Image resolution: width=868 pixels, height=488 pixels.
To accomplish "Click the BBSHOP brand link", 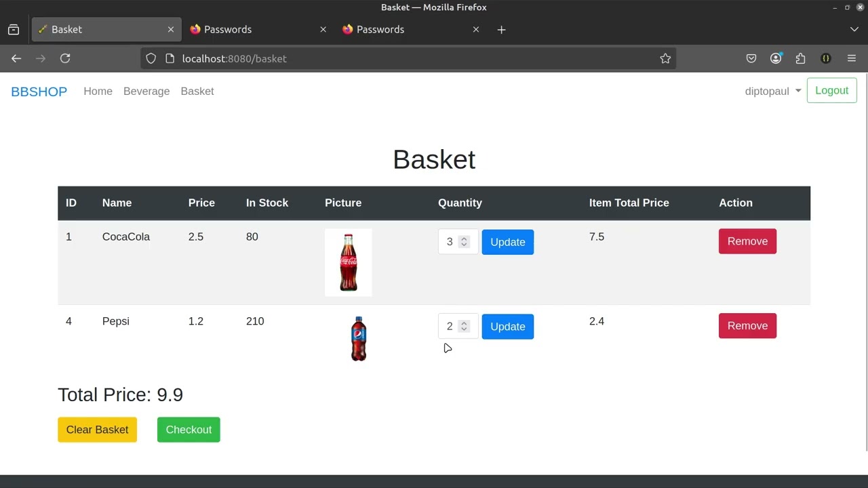I will (39, 91).
